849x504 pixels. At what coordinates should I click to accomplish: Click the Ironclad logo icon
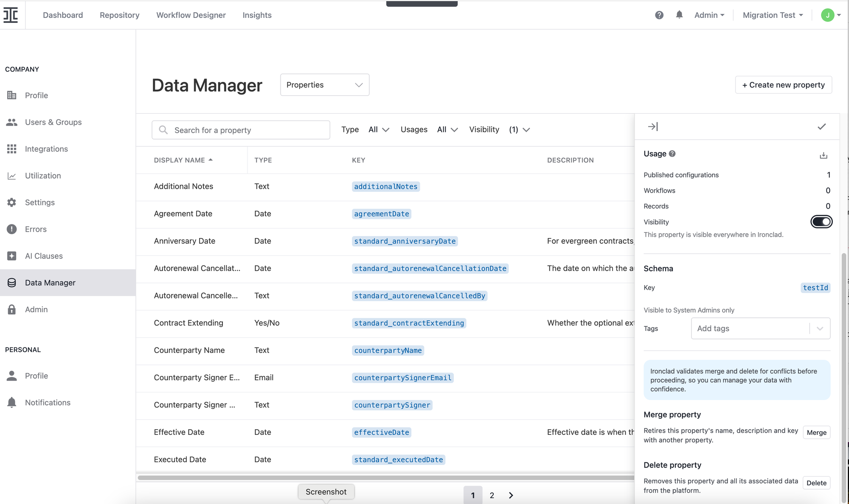tap(11, 15)
